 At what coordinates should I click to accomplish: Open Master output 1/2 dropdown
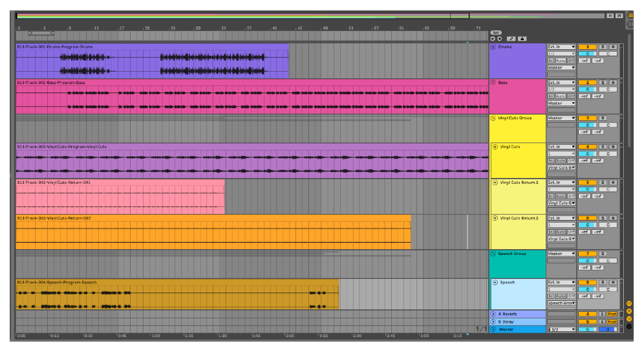coord(561,329)
